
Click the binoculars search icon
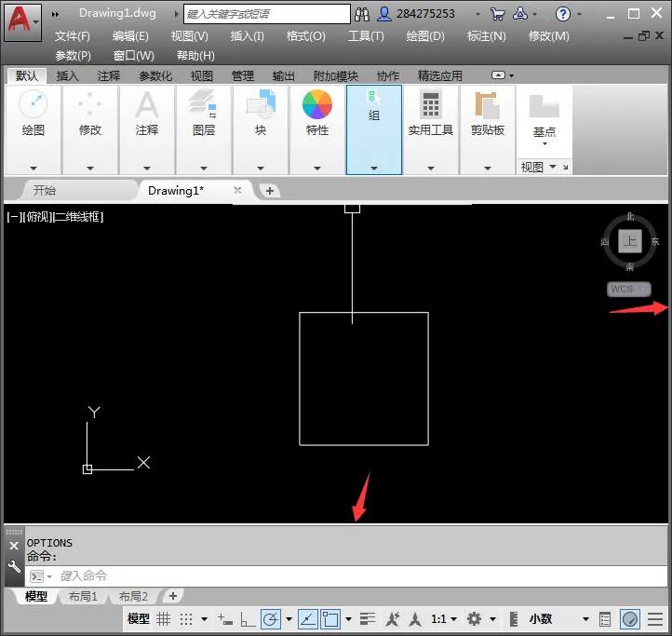[362, 14]
